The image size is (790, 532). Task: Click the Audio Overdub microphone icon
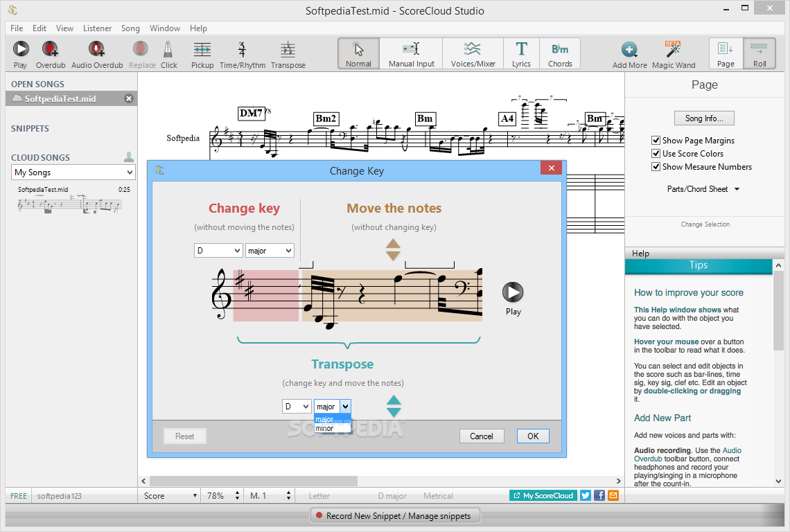point(97,49)
